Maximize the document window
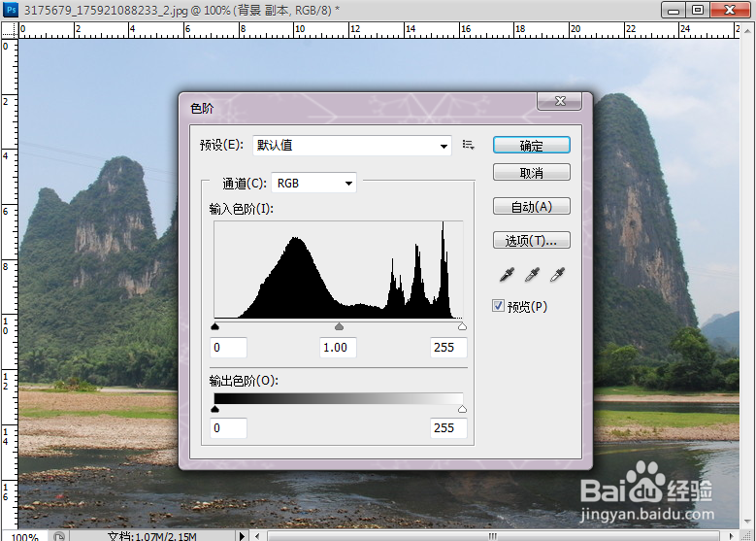This screenshot has width=756, height=541. pos(697,9)
